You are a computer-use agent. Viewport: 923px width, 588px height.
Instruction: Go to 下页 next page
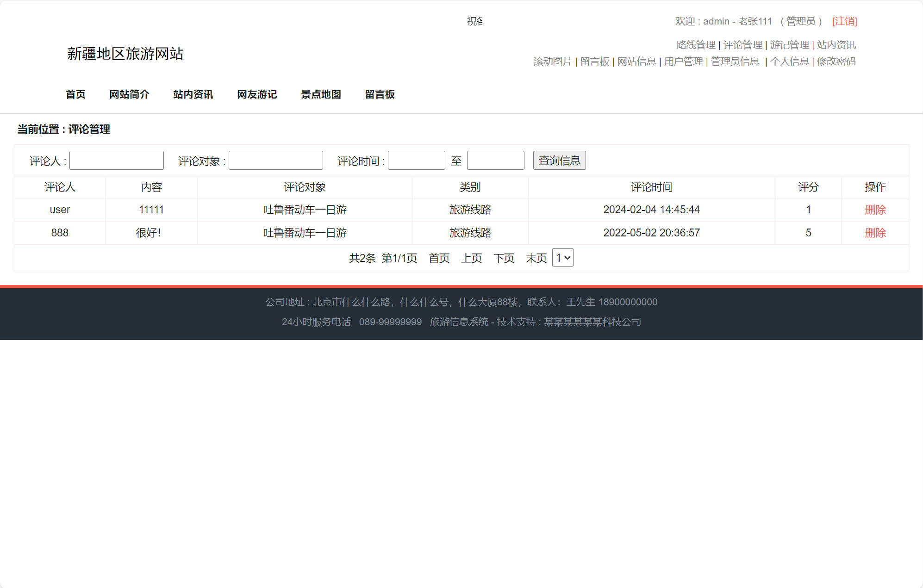(503, 259)
